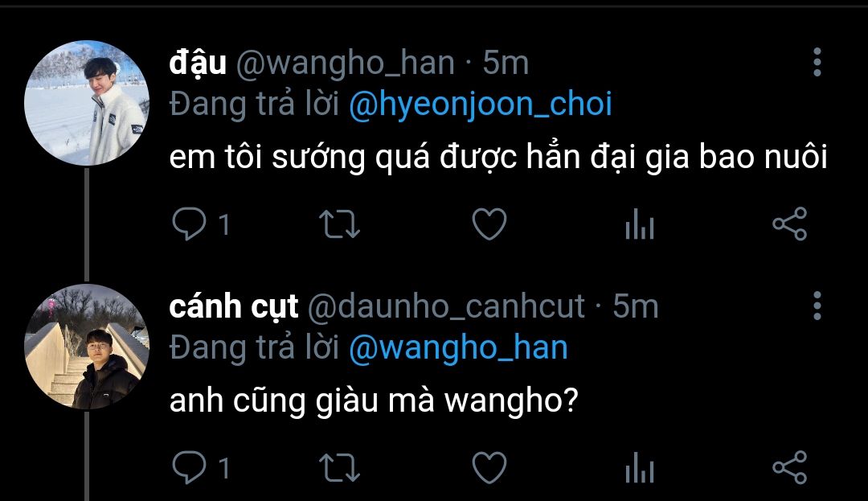Open đậu's profile picture
Image resolution: width=868 pixels, height=501 pixels.
tap(87, 103)
